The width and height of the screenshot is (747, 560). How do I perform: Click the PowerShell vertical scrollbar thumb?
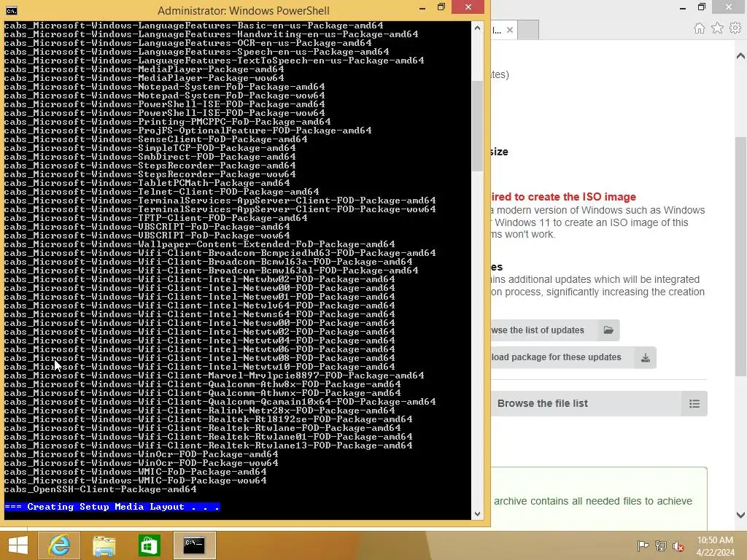(x=477, y=126)
